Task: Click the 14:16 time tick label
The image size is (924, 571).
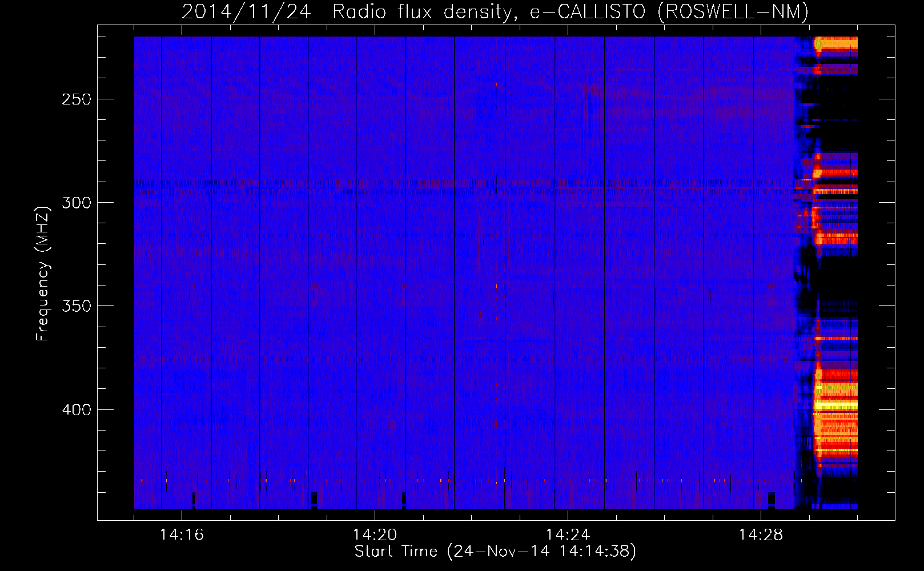Action: click(182, 535)
